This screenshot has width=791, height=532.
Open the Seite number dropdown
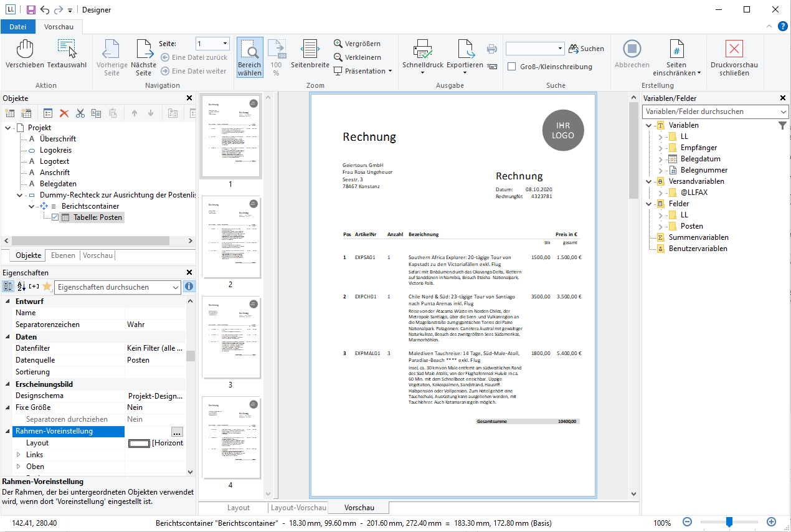coord(225,44)
